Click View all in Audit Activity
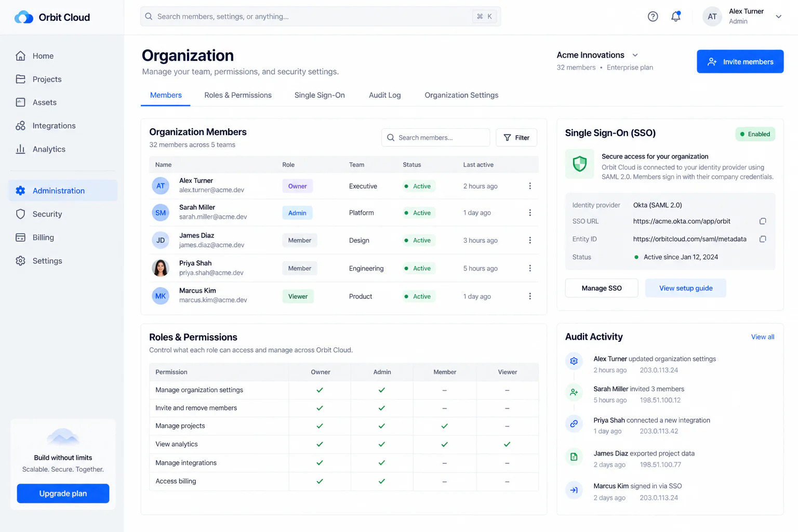This screenshot has height=532, width=798. pos(763,337)
